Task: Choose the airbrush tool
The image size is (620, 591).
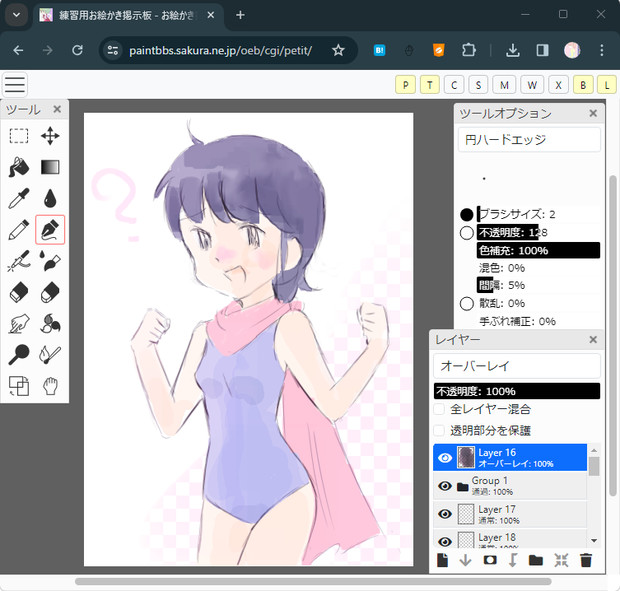Action: point(19,261)
